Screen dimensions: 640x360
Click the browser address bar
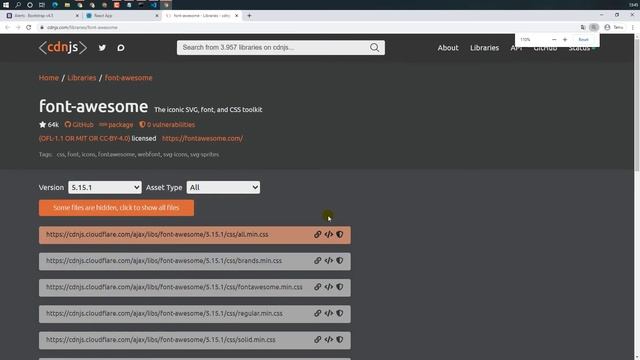306,27
